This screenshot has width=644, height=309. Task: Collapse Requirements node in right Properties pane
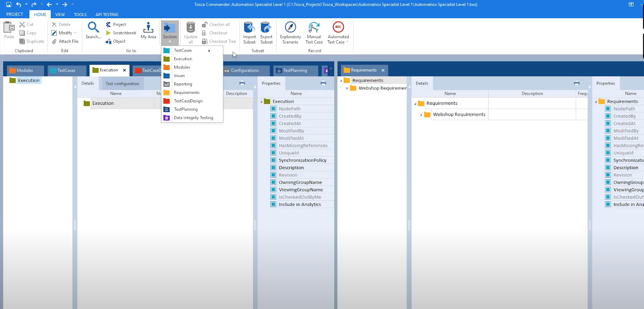[x=596, y=102]
